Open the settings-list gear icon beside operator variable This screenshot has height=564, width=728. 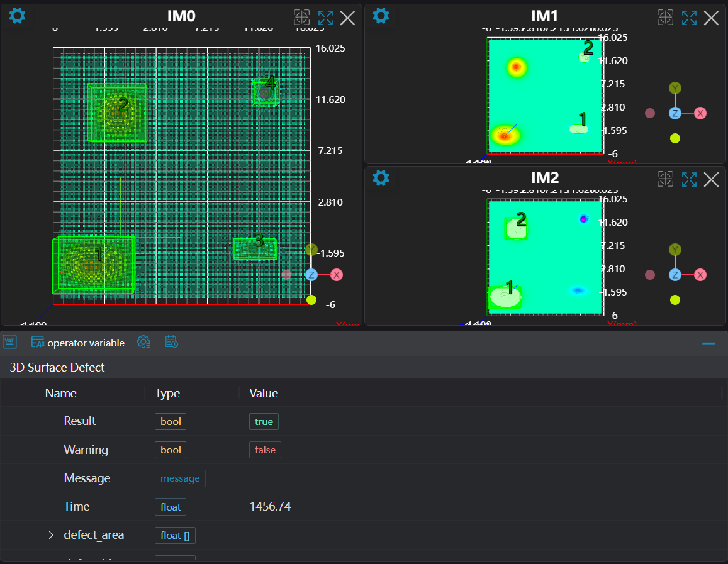tap(144, 342)
